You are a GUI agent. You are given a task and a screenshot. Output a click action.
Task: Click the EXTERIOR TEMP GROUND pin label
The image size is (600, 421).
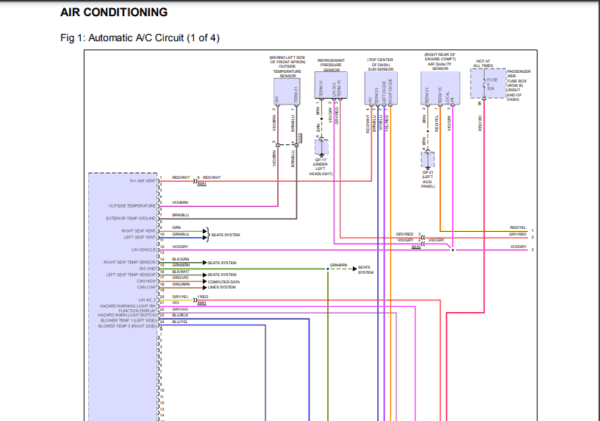tap(131, 219)
